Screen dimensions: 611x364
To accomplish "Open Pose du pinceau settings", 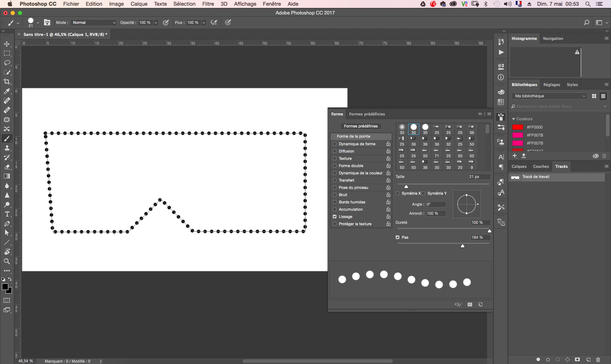I will tap(353, 187).
